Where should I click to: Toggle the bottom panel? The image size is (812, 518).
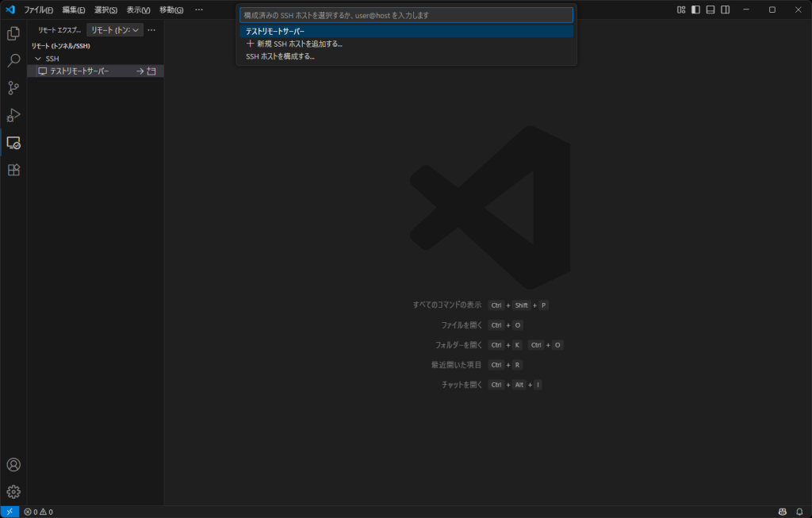tap(710, 10)
